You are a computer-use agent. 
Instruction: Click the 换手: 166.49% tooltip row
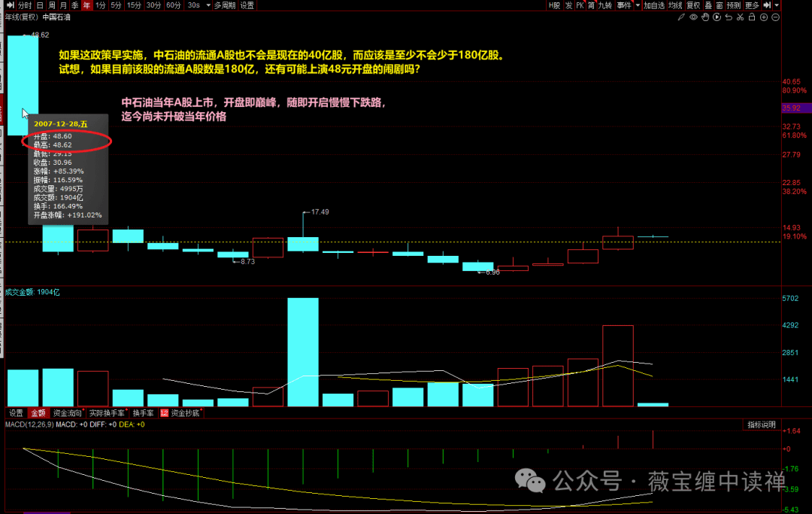click(58, 206)
